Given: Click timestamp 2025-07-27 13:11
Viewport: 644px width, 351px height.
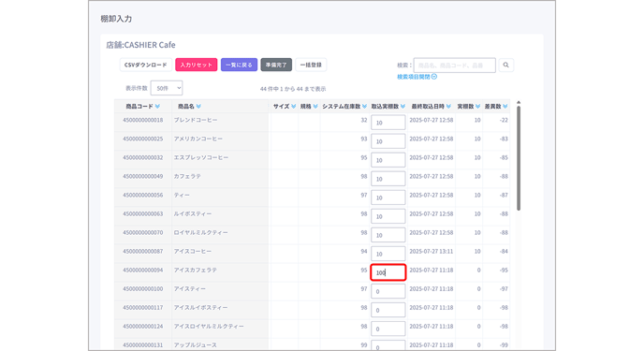Looking at the screenshot, I should 432,251.
